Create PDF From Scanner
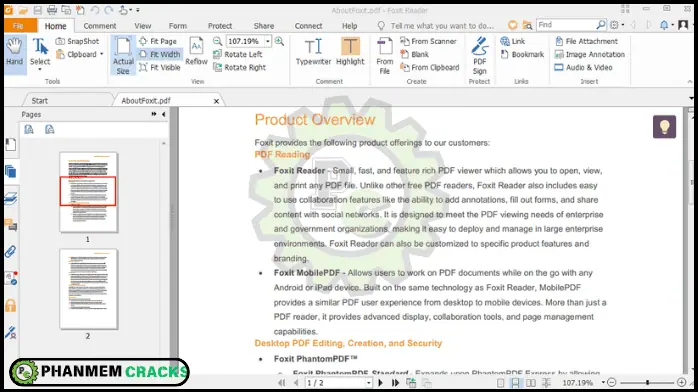698x392 pixels. [428, 41]
